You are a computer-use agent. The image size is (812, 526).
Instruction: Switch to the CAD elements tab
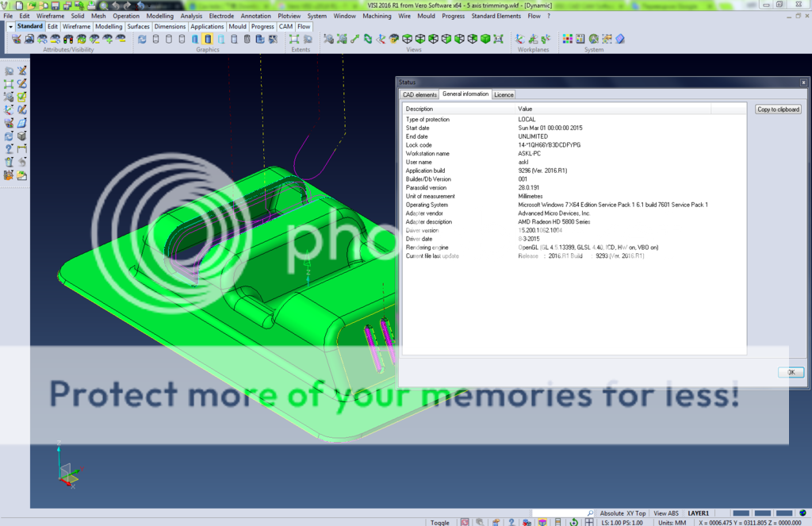[419, 94]
